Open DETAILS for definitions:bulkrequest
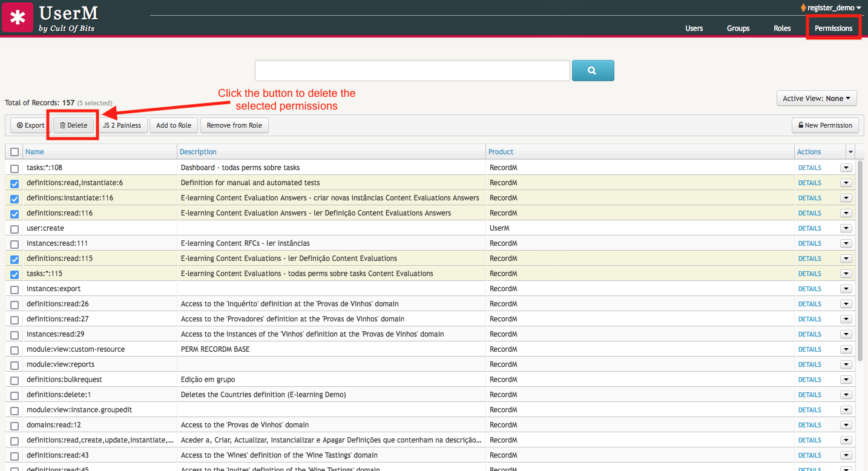This screenshot has width=868, height=471. point(809,380)
